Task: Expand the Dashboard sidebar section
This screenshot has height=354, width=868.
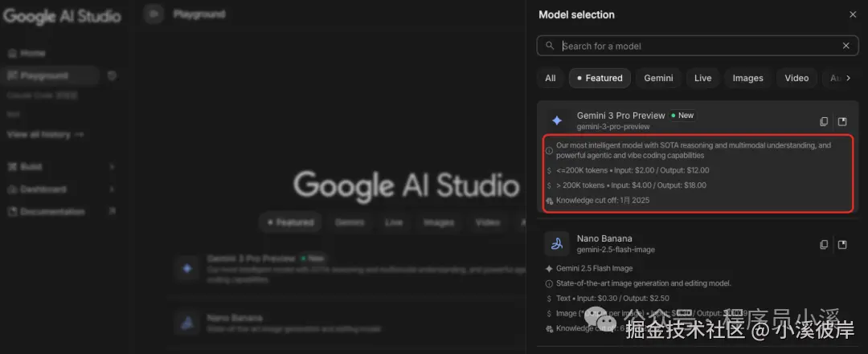Action: click(x=112, y=189)
